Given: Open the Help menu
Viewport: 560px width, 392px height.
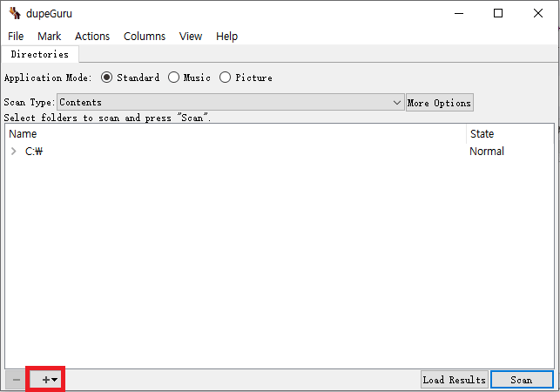Looking at the screenshot, I should pos(226,36).
